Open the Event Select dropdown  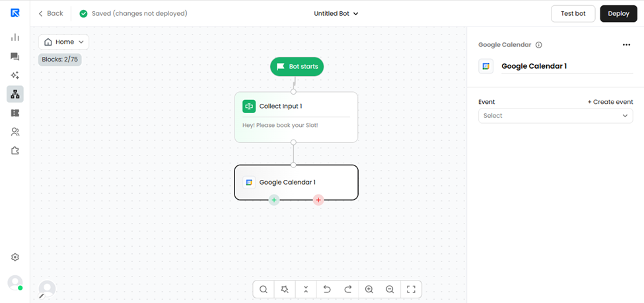point(555,116)
